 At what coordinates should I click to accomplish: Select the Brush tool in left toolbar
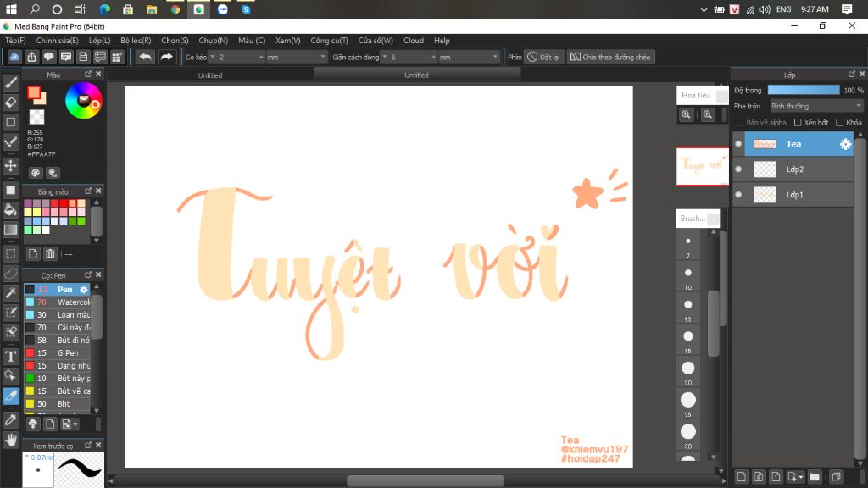click(10, 82)
